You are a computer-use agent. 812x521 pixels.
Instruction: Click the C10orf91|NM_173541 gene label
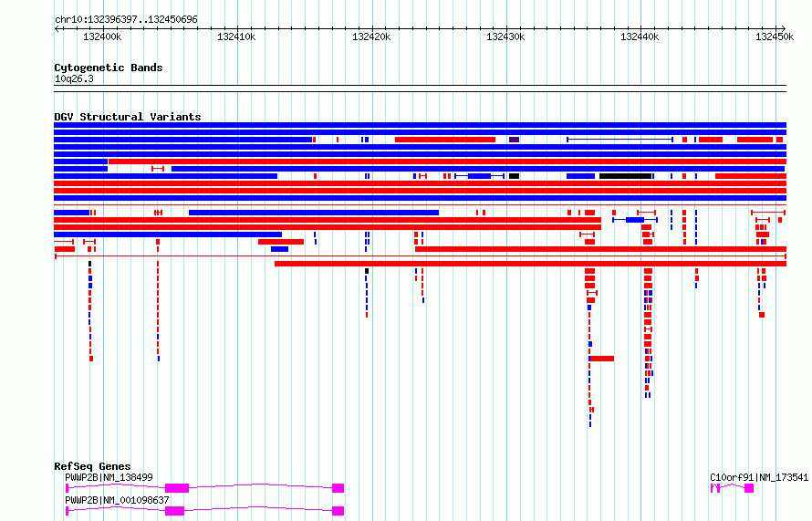coord(759,477)
